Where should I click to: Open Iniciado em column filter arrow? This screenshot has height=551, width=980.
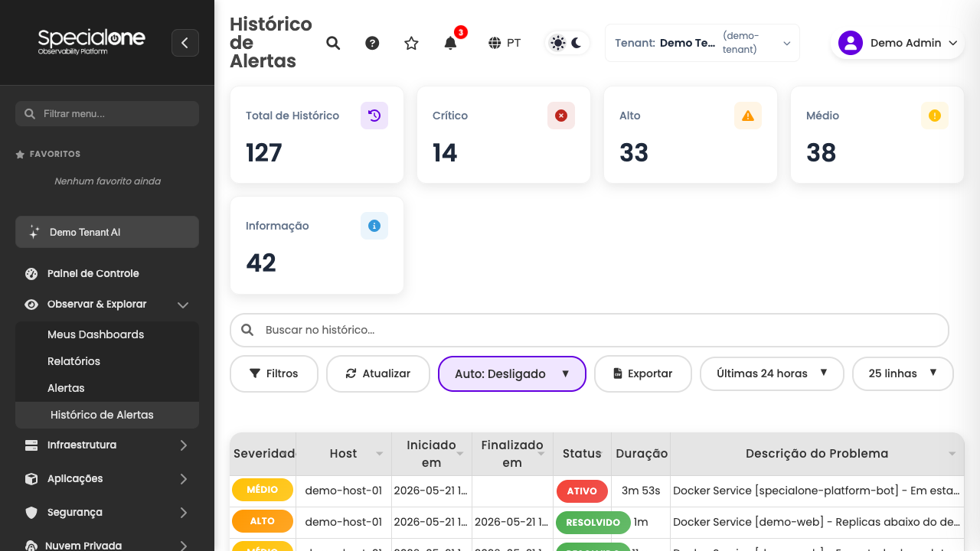point(460,454)
